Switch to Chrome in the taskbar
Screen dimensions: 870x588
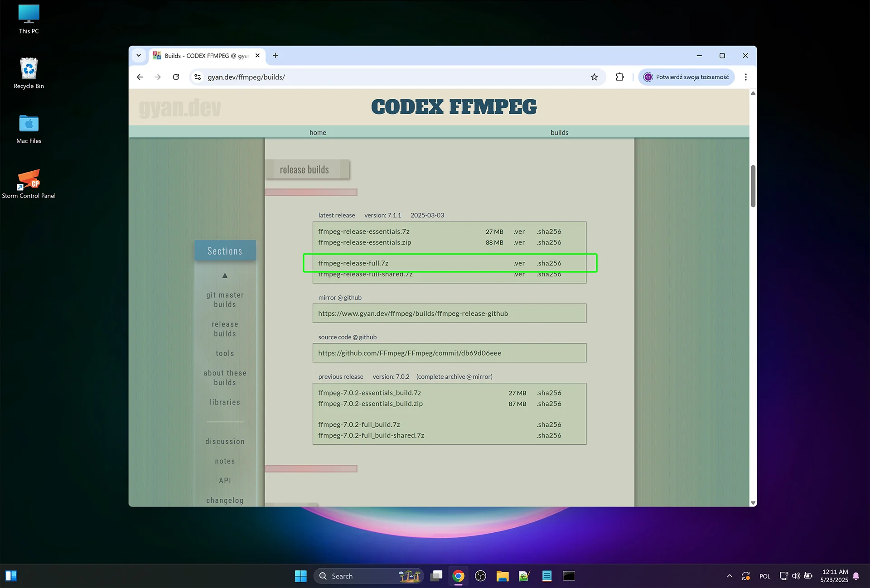pyautogui.click(x=458, y=576)
